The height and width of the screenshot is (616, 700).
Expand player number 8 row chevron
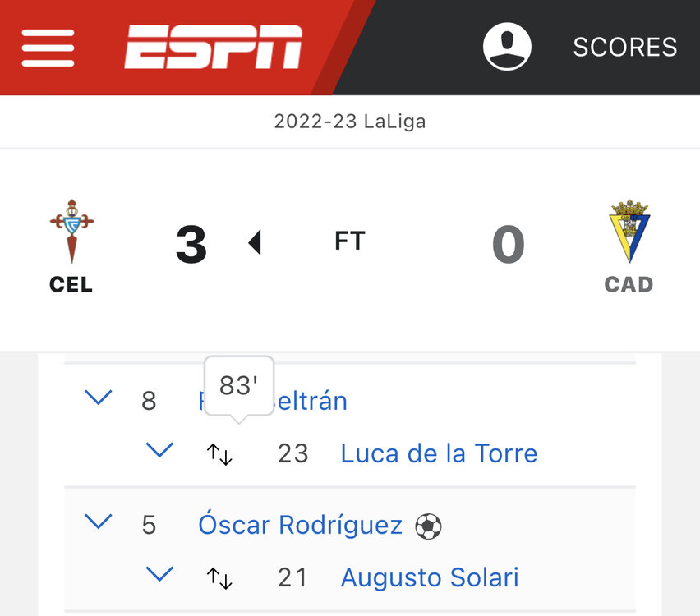(x=99, y=399)
